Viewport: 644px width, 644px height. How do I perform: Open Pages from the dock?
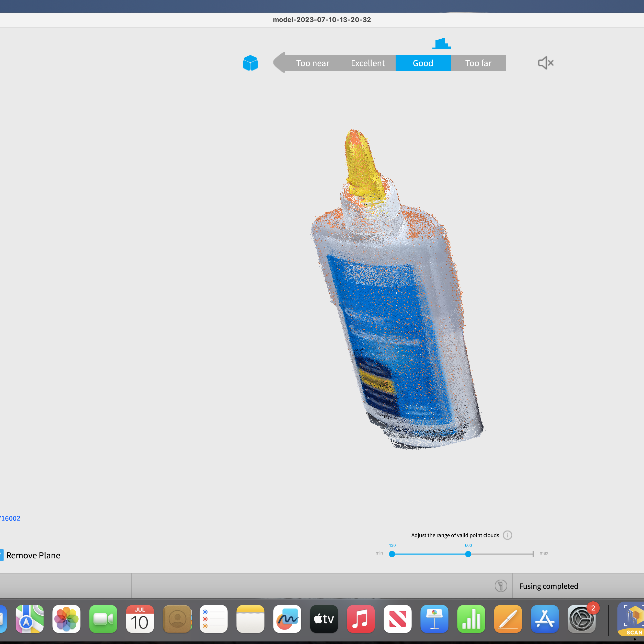point(508,619)
